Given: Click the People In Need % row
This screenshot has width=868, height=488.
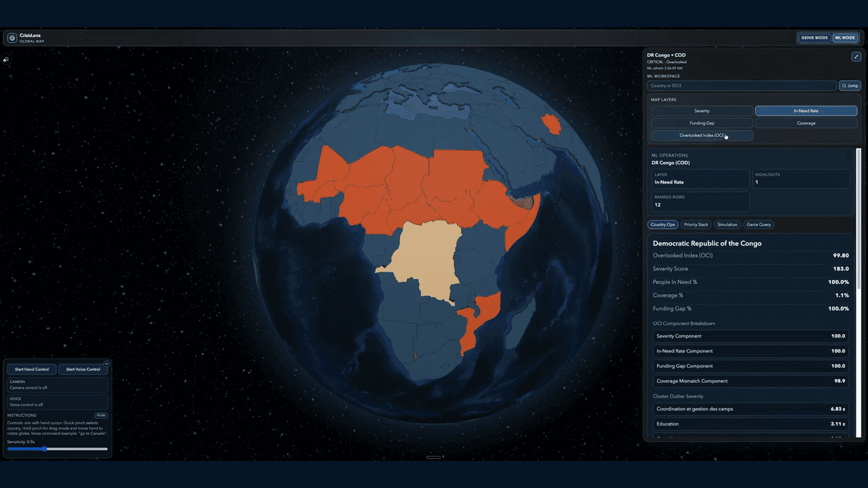Looking at the screenshot, I should pyautogui.click(x=751, y=282).
